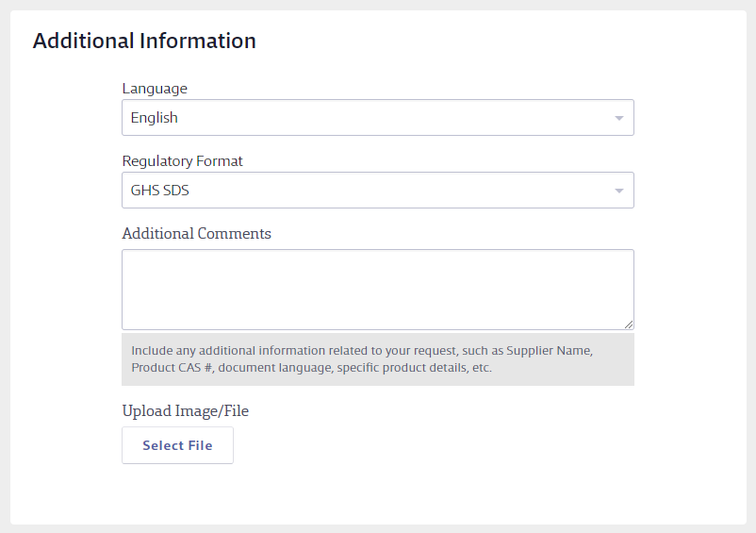Viewport: 756px width, 533px height.
Task: Click 'specific product details' in hint text
Action: 403,368
